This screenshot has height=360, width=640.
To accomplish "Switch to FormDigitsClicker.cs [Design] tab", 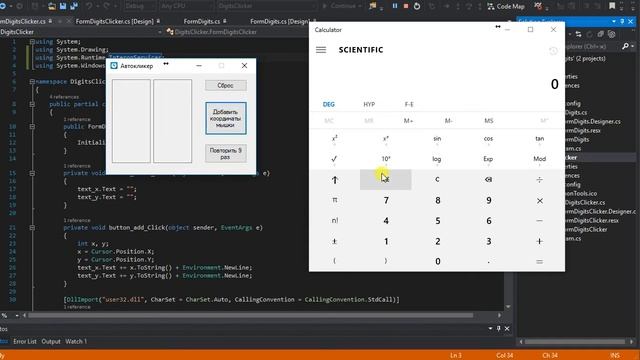I will pyautogui.click(x=115, y=21).
